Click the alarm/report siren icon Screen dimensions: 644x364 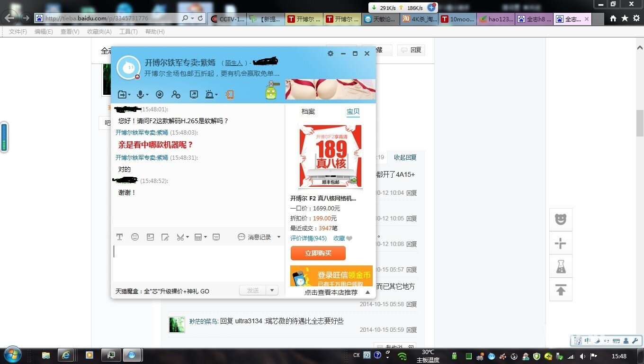(x=210, y=94)
